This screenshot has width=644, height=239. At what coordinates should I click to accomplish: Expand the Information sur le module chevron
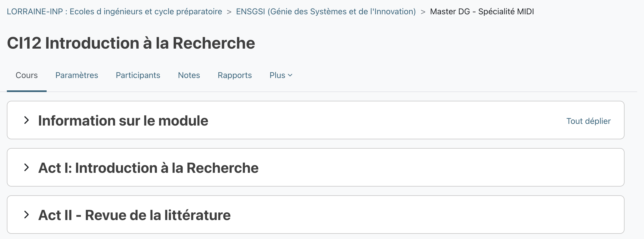coord(26,120)
